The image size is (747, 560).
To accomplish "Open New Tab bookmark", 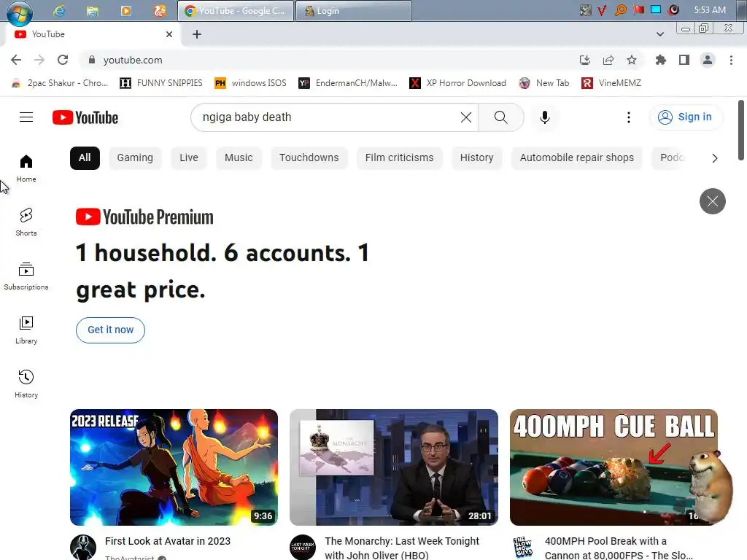I will (x=544, y=83).
